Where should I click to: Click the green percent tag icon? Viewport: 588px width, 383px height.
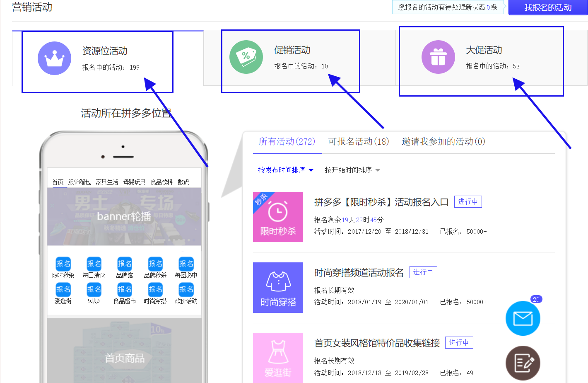246,57
